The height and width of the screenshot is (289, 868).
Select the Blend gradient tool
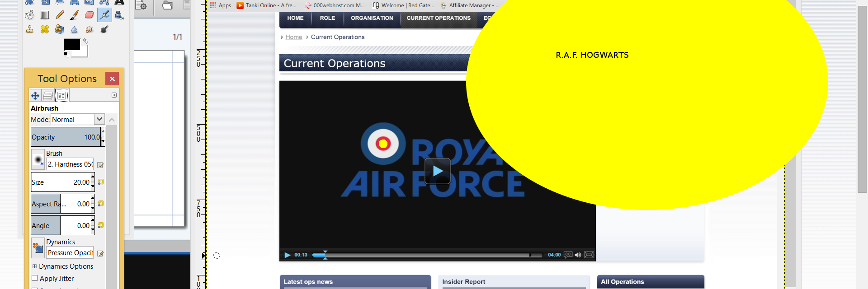tap(45, 15)
